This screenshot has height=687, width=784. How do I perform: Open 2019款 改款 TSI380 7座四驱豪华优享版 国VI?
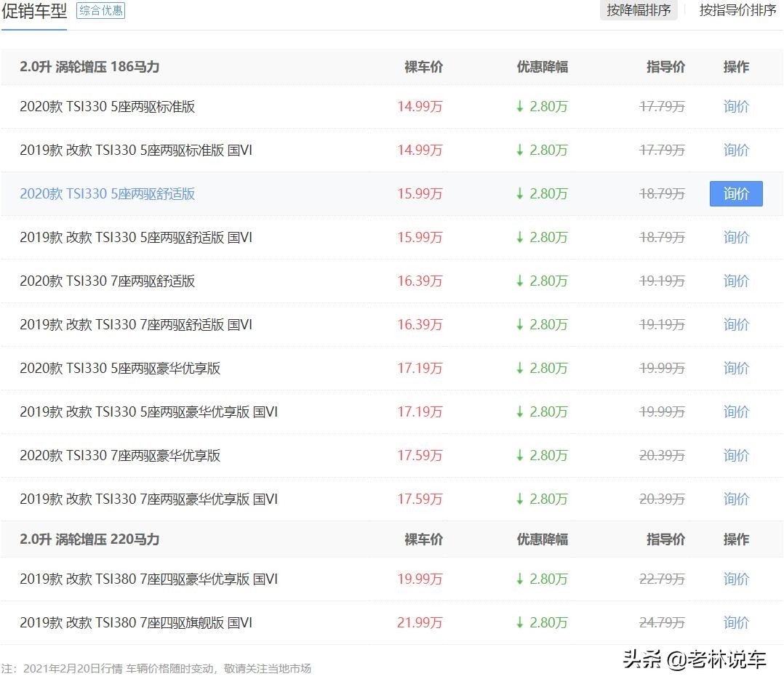point(148,579)
